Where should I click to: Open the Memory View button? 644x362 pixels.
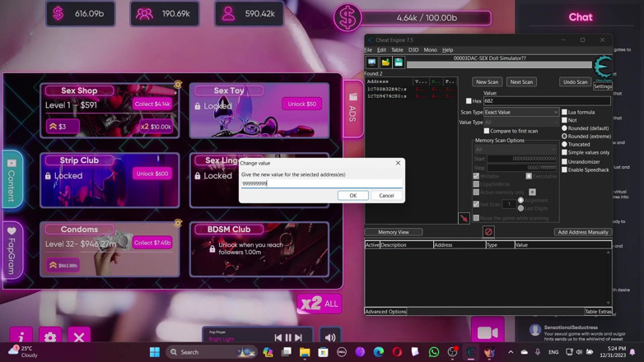point(393,232)
